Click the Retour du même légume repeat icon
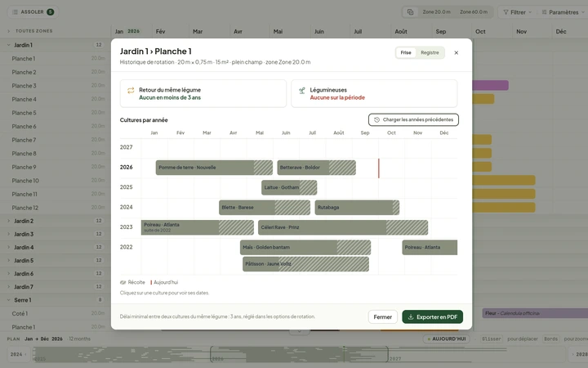Screen dimensions: 588x368 pyautogui.click(x=131, y=90)
